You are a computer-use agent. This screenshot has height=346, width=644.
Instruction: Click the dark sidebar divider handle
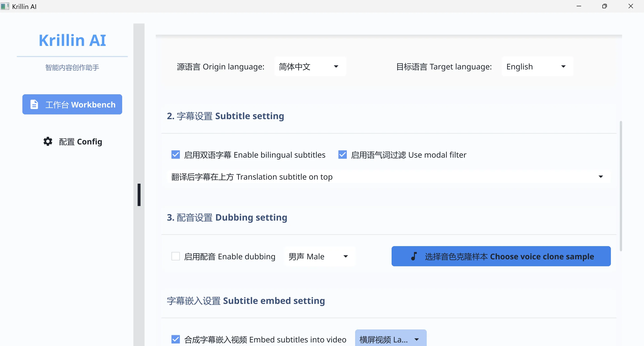coord(139,195)
